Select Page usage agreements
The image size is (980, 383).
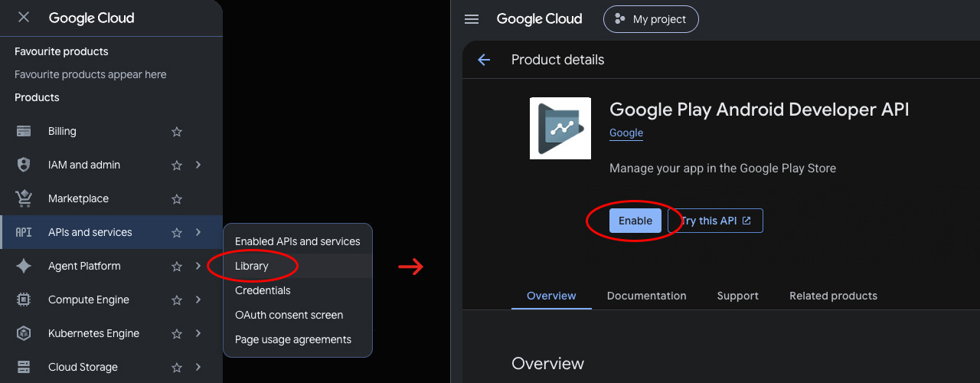(x=297, y=339)
